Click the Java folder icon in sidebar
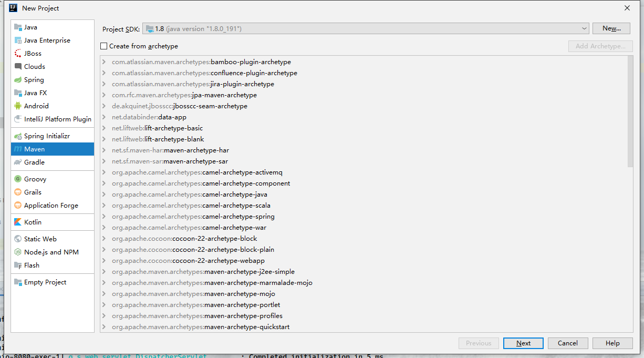The image size is (644, 358). 18,27
